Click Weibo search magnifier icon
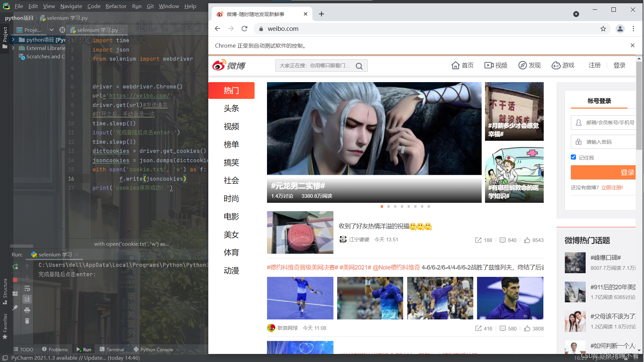This screenshot has height=362, width=644. 359,66
